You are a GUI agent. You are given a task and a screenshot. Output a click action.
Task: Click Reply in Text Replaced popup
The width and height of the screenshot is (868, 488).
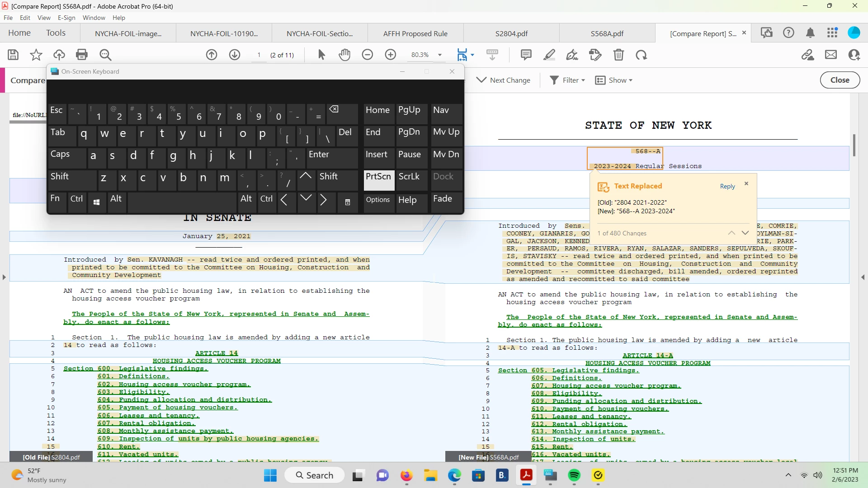click(727, 186)
